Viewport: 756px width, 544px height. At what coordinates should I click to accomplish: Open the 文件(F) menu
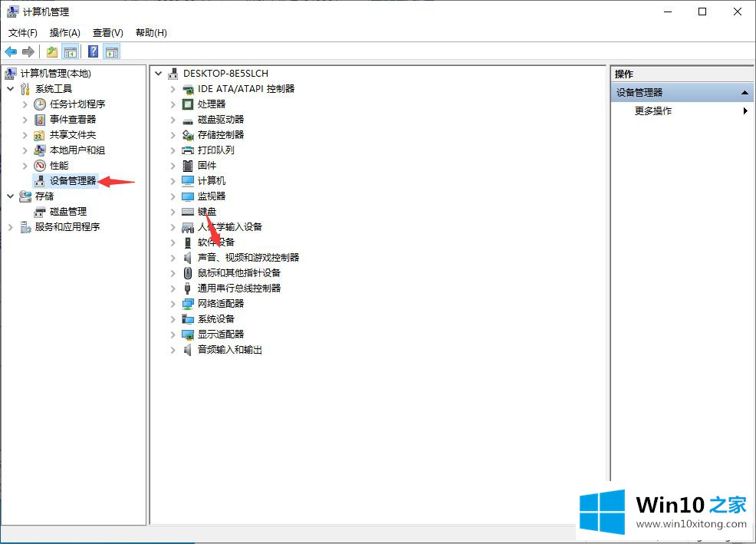[23, 33]
